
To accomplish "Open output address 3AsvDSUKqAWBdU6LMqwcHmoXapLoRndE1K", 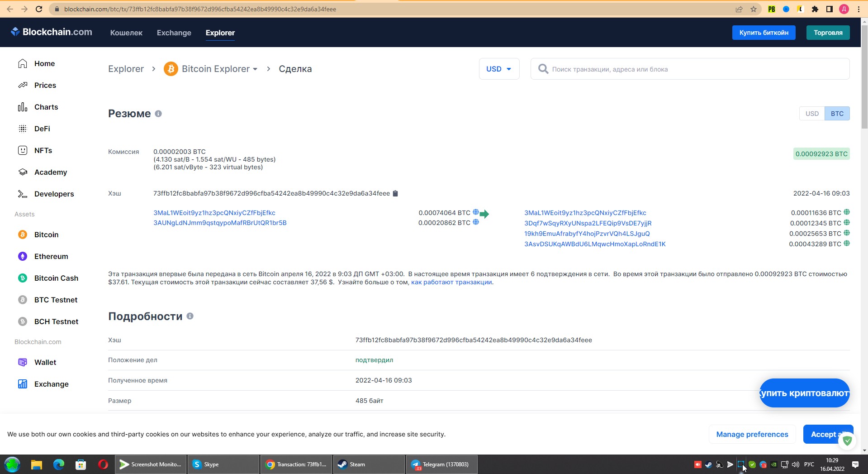I will (x=595, y=244).
